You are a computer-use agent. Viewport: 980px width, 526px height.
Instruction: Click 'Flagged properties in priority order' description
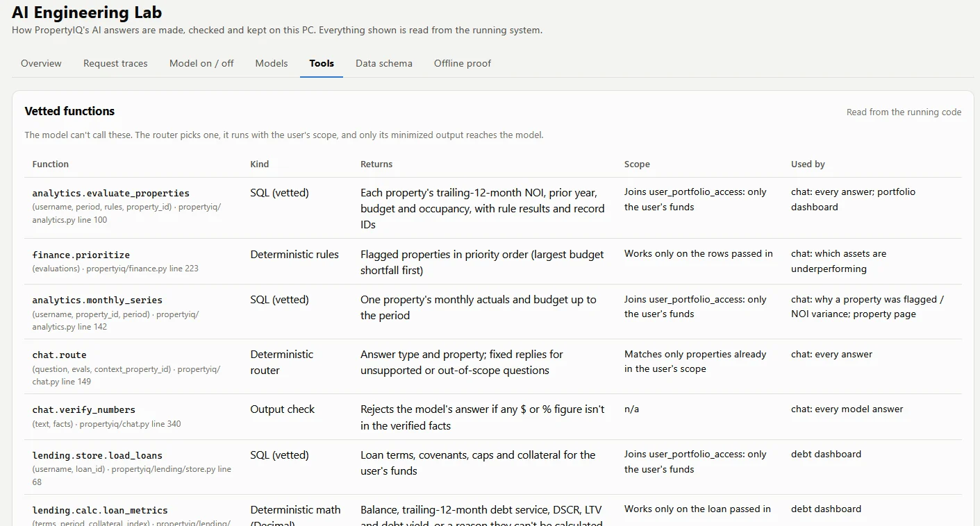pyautogui.click(x=482, y=262)
